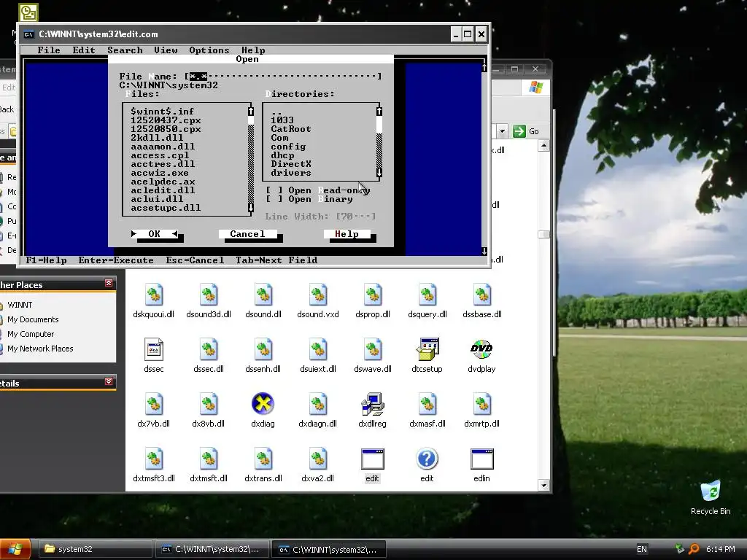Viewport: 747px width, 560px height.
Task: Select $winnt$.inf in Files list
Action: 163,111
